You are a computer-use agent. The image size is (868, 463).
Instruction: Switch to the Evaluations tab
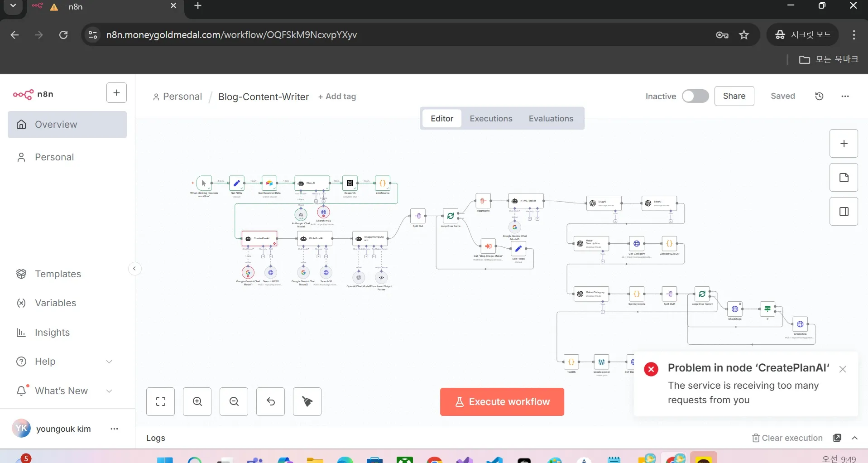551,119
